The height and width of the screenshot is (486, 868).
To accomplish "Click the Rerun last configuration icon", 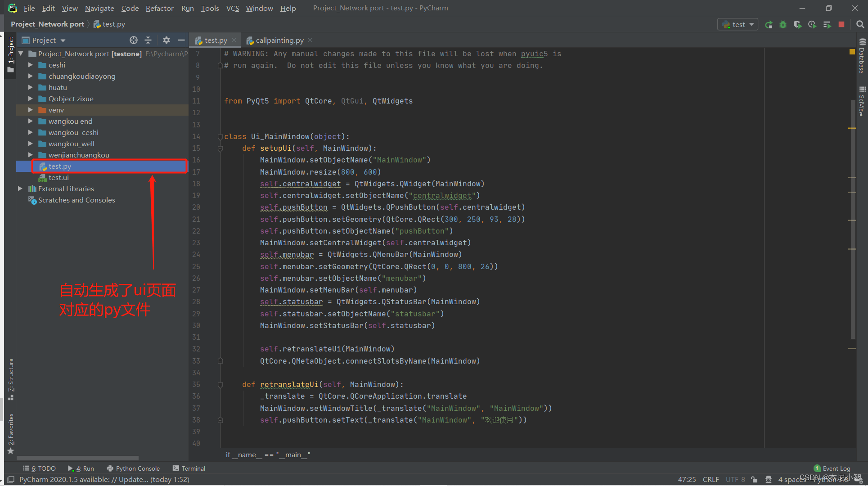I will (x=769, y=24).
